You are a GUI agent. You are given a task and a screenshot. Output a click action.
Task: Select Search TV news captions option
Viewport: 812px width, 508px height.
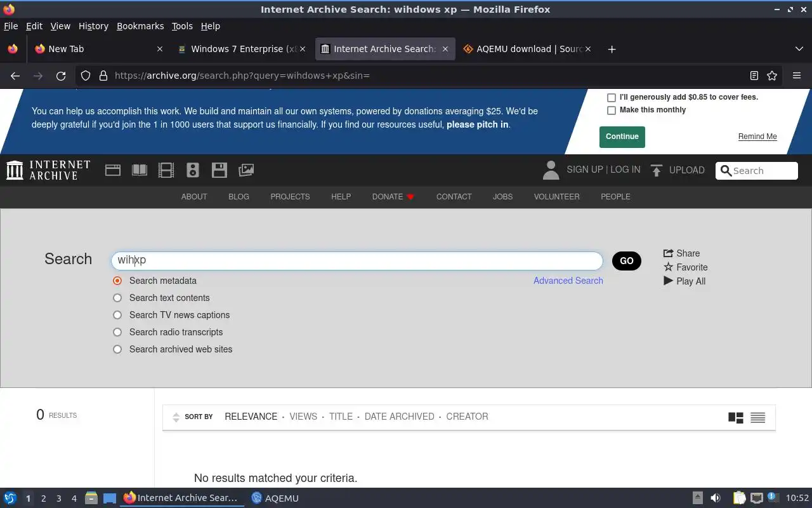(x=117, y=315)
